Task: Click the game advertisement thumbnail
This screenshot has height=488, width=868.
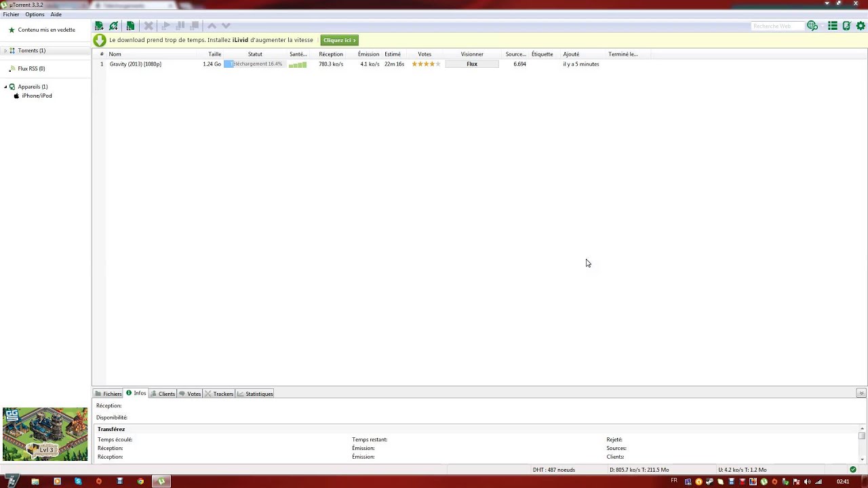Action: pyautogui.click(x=45, y=434)
